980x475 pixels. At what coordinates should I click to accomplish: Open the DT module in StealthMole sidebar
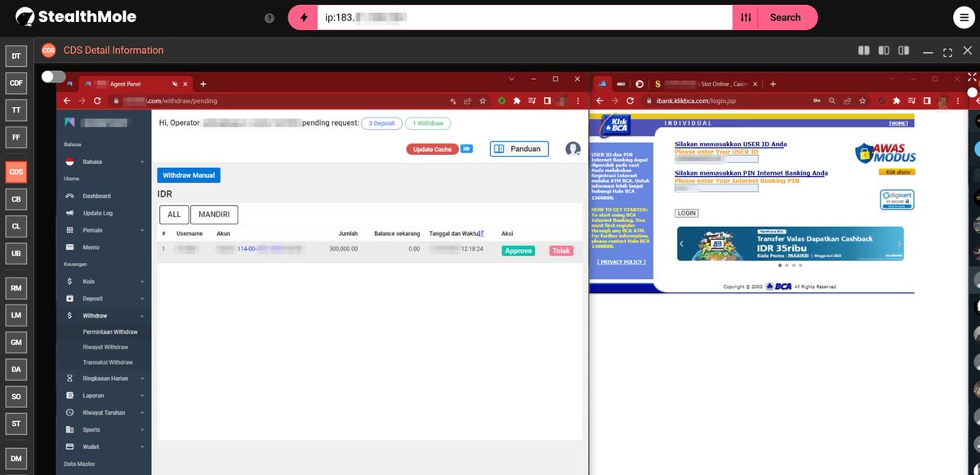tap(16, 56)
